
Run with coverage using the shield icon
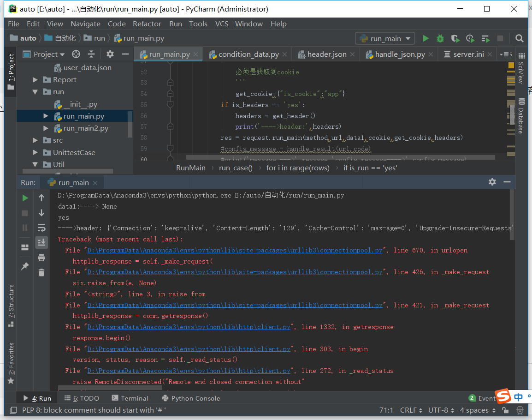point(455,38)
